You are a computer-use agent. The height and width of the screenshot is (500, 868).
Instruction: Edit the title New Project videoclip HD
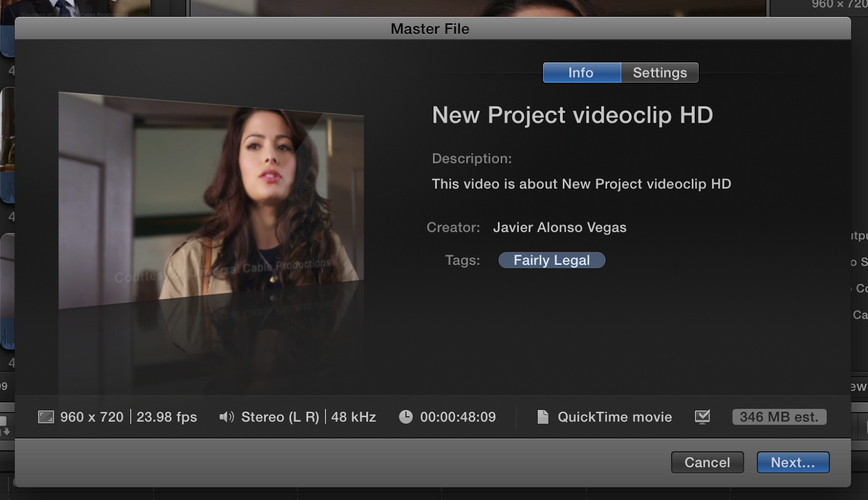pyautogui.click(x=572, y=115)
